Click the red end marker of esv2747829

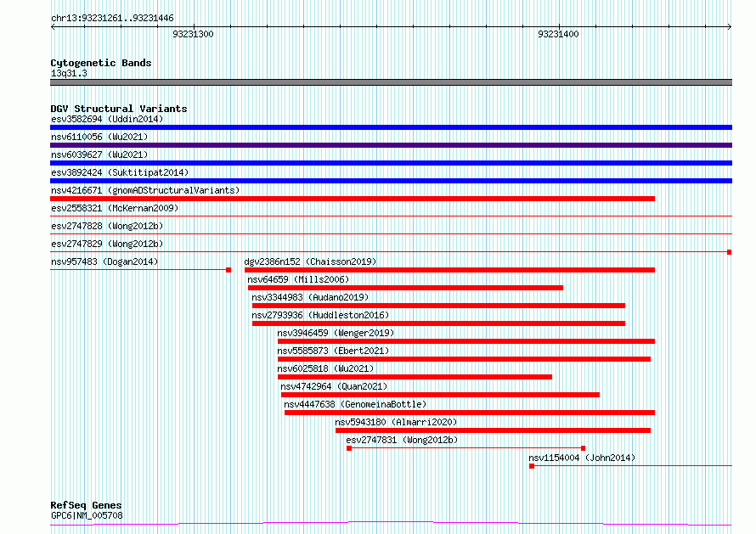[x=730, y=252]
